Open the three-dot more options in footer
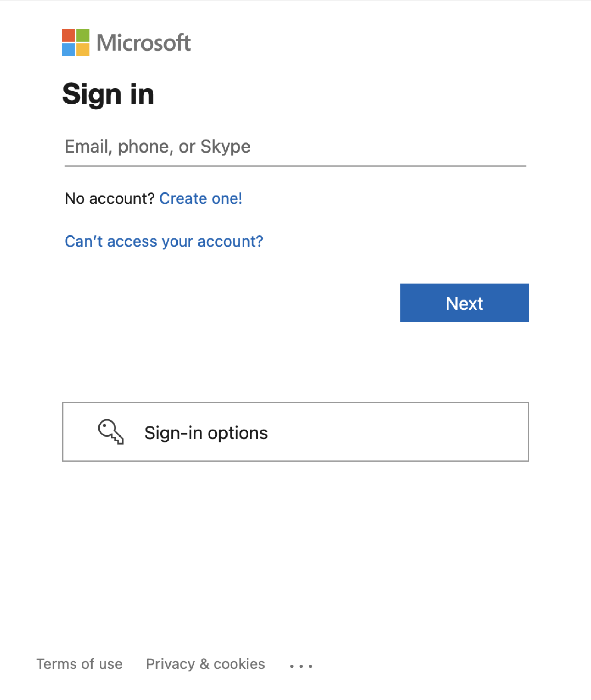This screenshot has height=700, width=591. coord(301,666)
